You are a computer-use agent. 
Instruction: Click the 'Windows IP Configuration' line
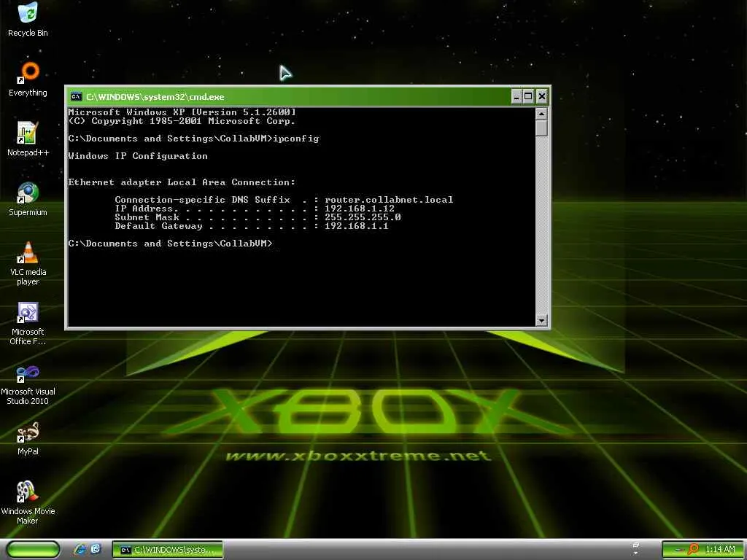(x=138, y=156)
